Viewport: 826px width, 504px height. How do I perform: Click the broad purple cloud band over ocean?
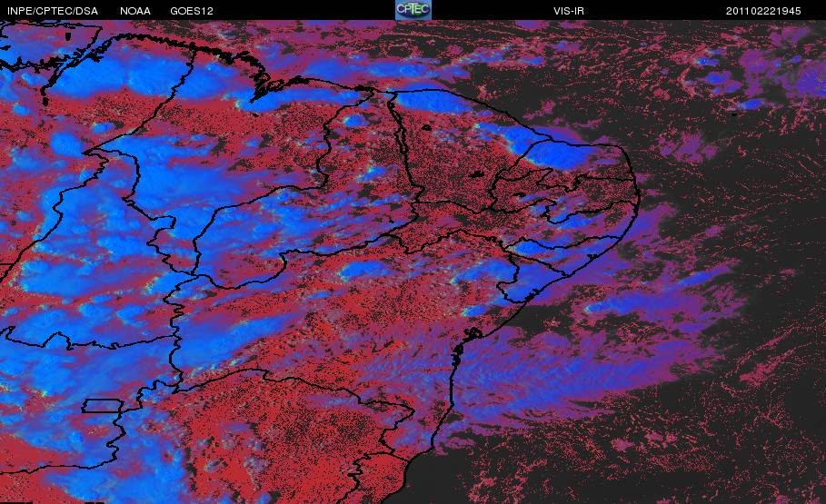pos(569,369)
